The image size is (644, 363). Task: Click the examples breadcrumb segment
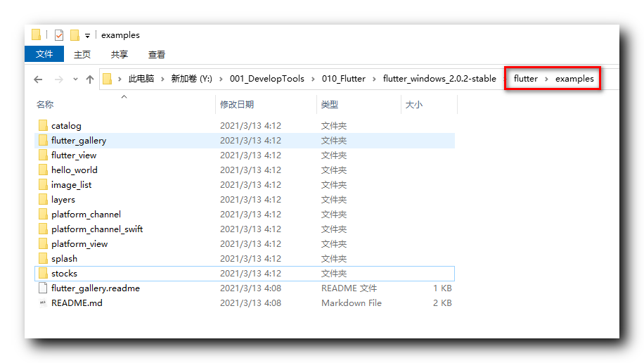[x=574, y=79]
